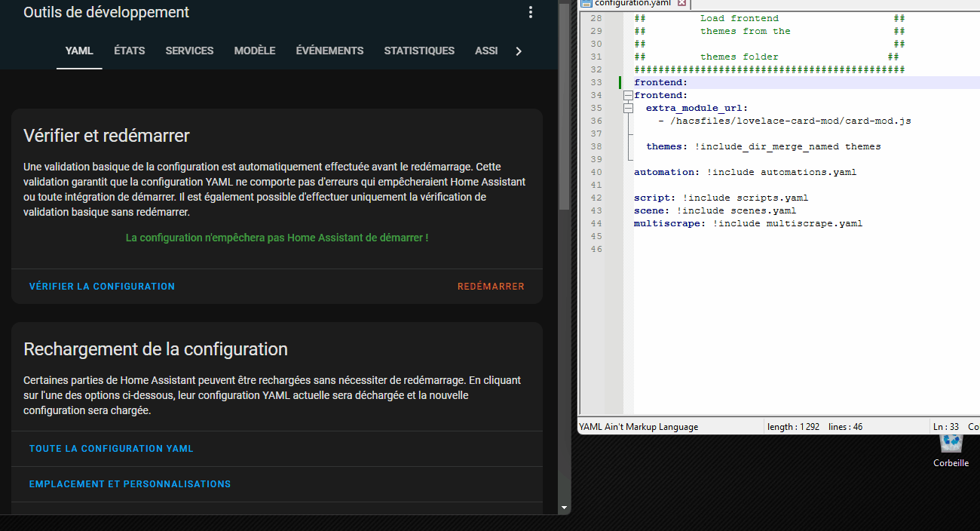
Task: Click the REDÉMARRER button
Action: tap(491, 287)
